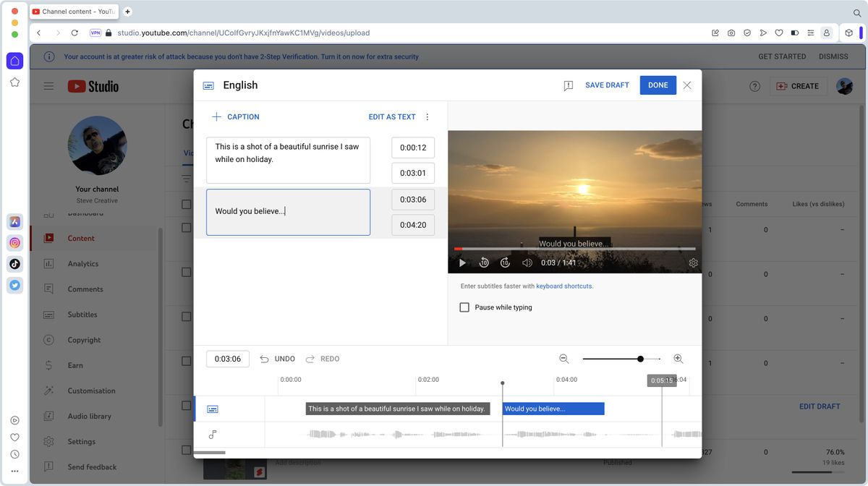Image resolution: width=868 pixels, height=486 pixels.
Task: Collapse the sidebar with the hamburger icon
Action: [x=48, y=85]
